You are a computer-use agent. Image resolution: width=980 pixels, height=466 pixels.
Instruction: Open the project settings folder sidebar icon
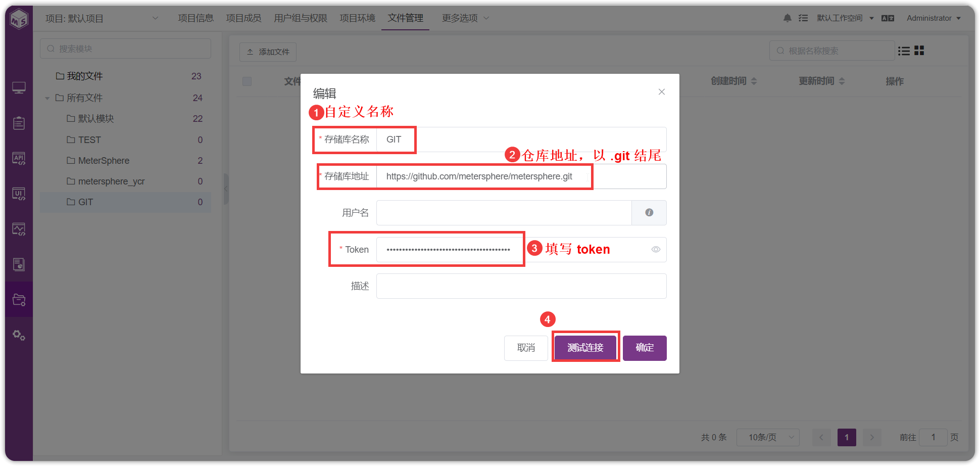tap(19, 300)
